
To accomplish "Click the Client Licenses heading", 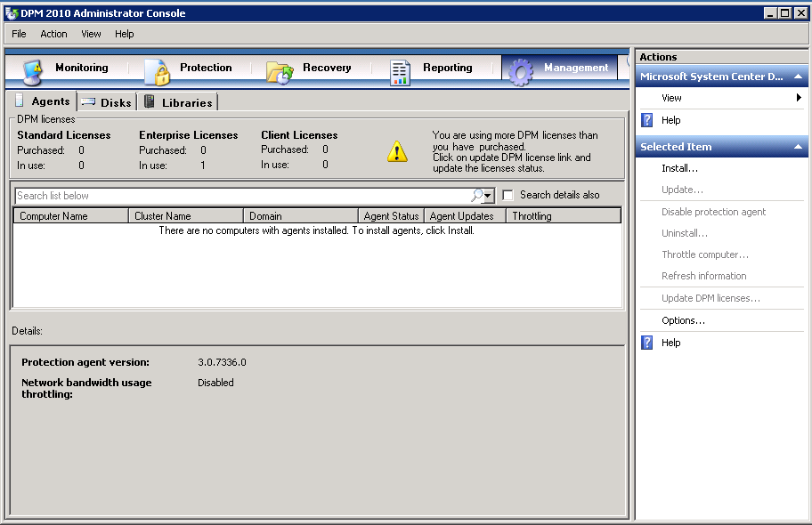I will (x=299, y=135).
